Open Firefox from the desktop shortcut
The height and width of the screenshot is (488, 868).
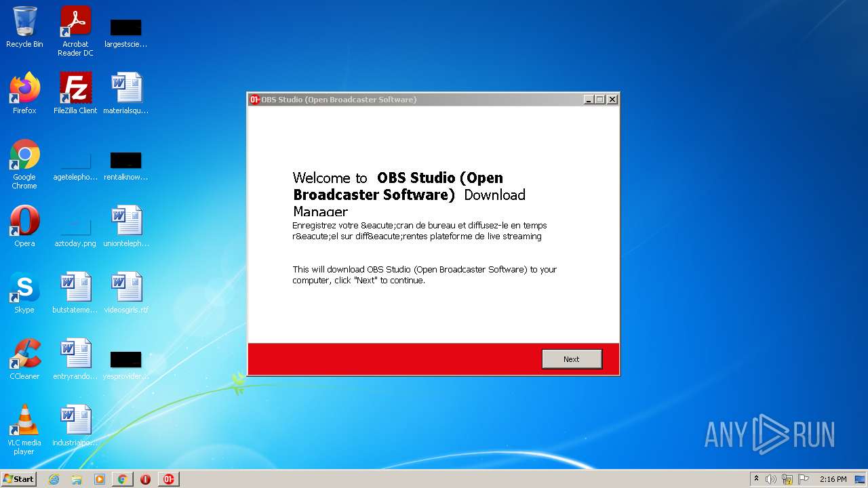coord(24,94)
